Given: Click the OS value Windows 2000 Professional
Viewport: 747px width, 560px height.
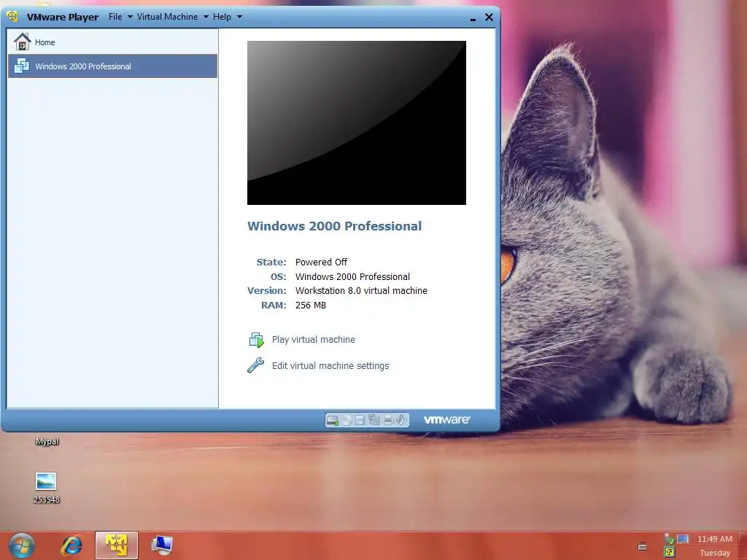Looking at the screenshot, I should pyautogui.click(x=352, y=276).
